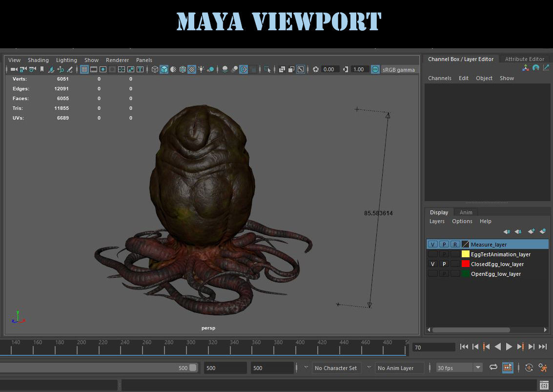
Task: Open the Channels menu
Action: pyautogui.click(x=439, y=78)
